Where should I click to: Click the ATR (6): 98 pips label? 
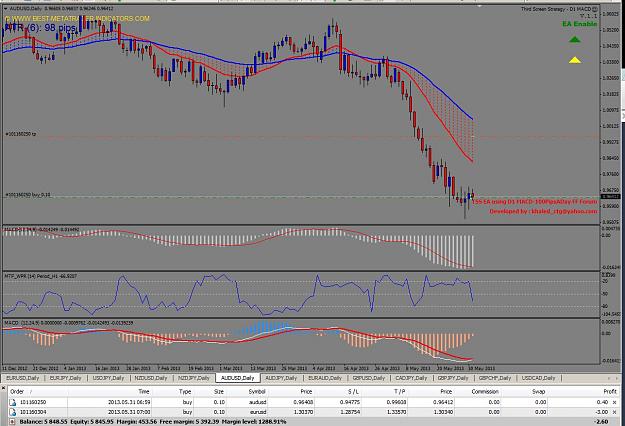pyautogui.click(x=40, y=28)
